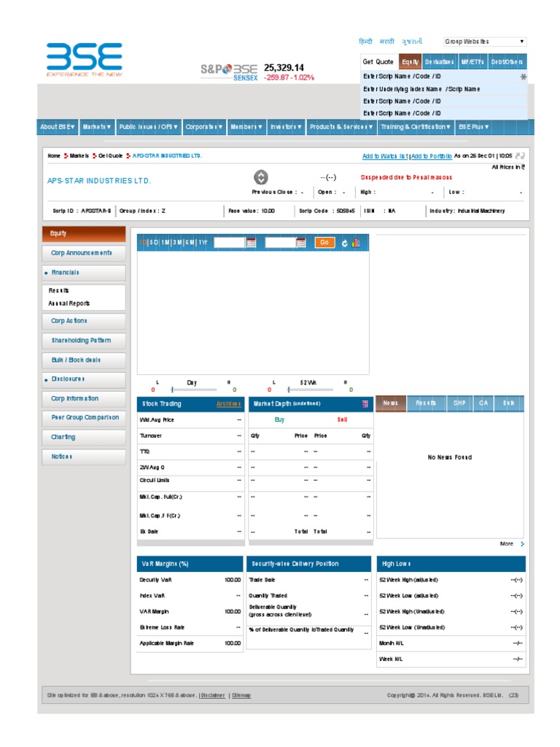Switch language to Marathi
Screen dimensions: 560x747
click(386, 42)
